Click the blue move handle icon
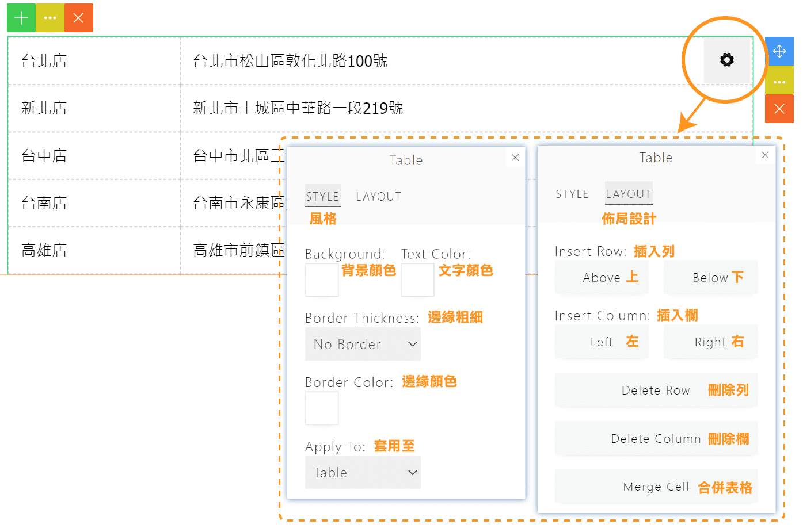The width and height of the screenshot is (803, 532). (779, 51)
